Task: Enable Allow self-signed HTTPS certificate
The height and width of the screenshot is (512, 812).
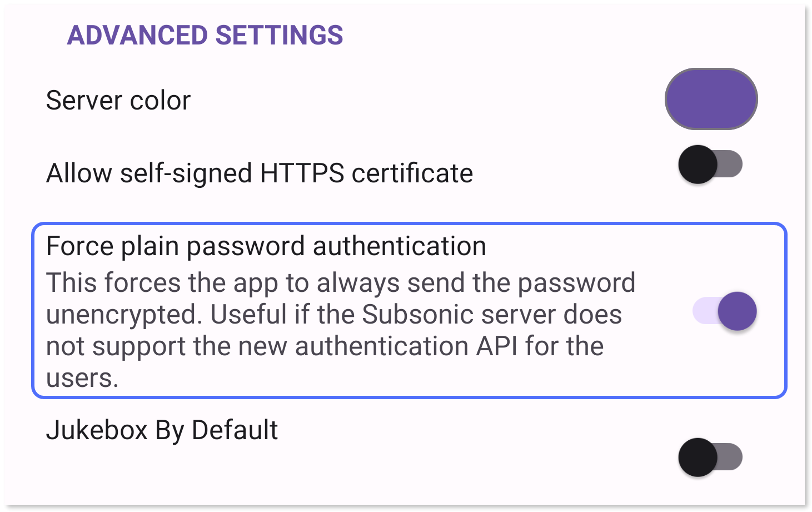Action: (x=710, y=164)
